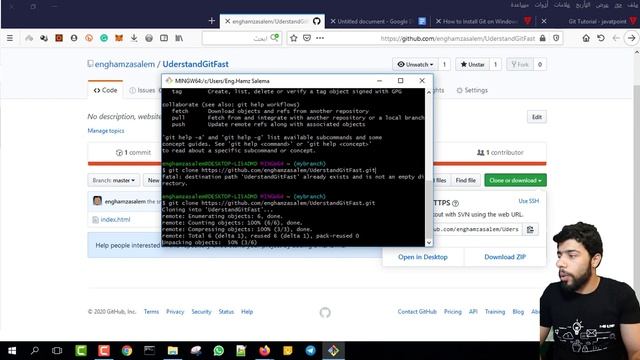The height and width of the screenshot is (360, 640).
Task: Click the MetaMask fox extension icon
Action: [x=119, y=38]
